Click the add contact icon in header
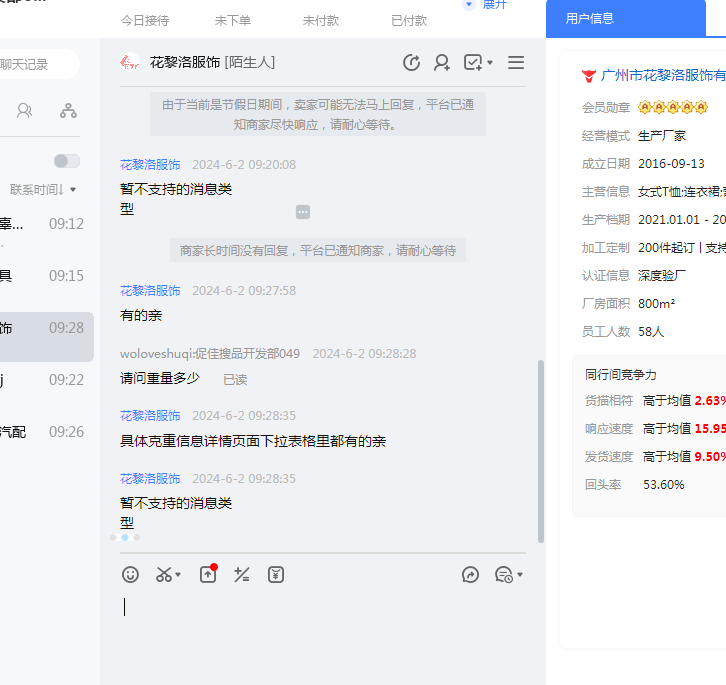Screen dimensions: 726x685 point(441,63)
